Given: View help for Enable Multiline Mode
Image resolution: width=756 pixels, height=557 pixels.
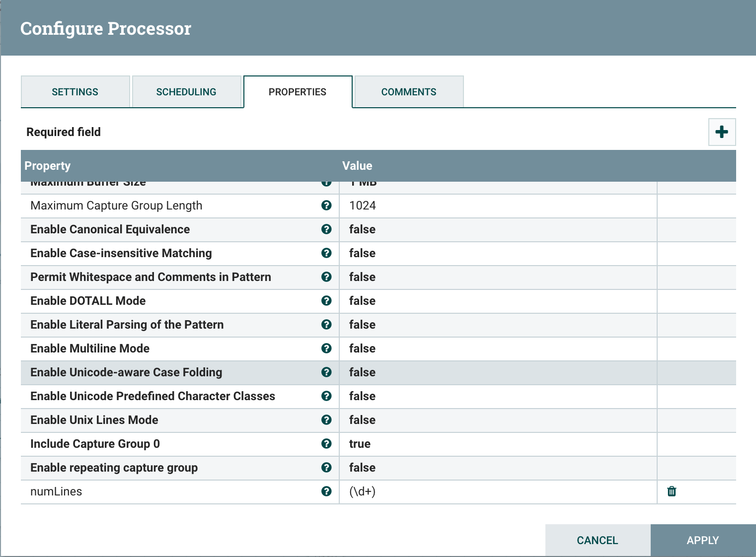Looking at the screenshot, I should (326, 348).
